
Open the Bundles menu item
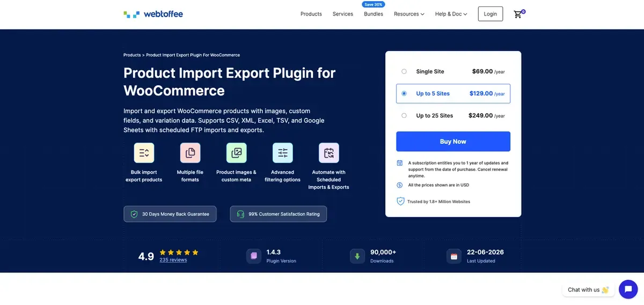point(374,14)
